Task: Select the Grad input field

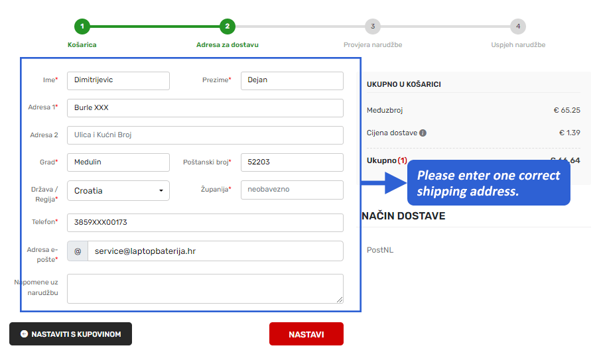Action: pos(118,162)
